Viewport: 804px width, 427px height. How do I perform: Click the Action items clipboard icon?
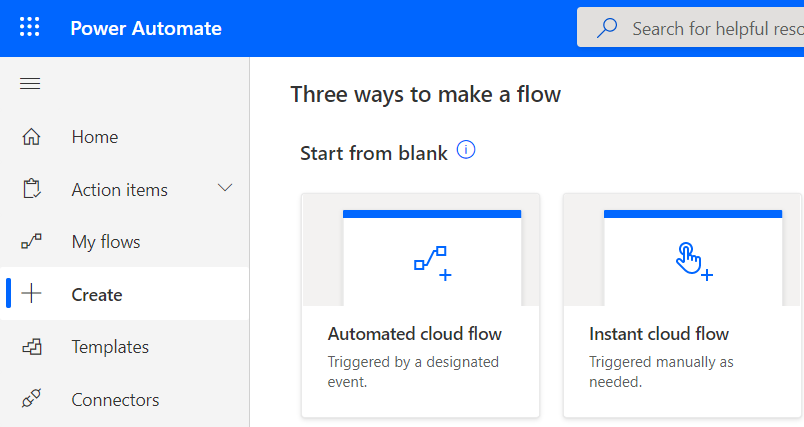point(31,189)
